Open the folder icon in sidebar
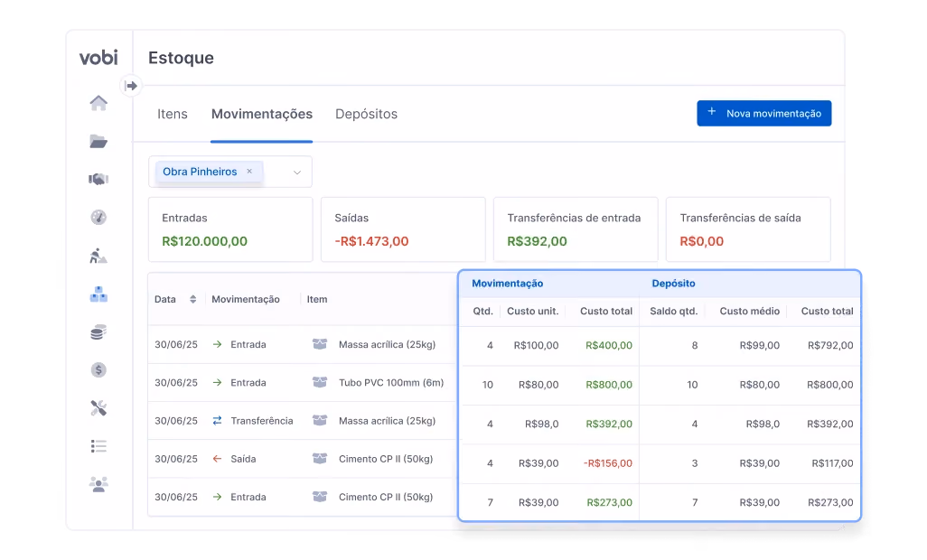The height and width of the screenshot is (560, 927). (98, 141)
